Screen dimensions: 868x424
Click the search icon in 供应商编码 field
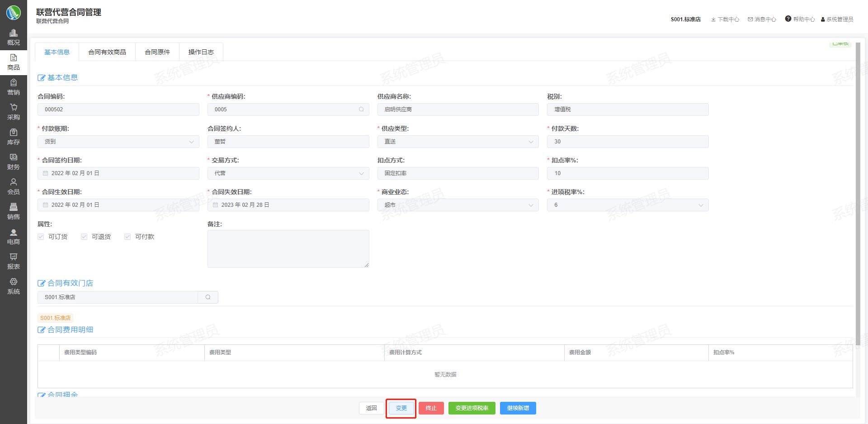pyautogui.click(x=361, y=110)
